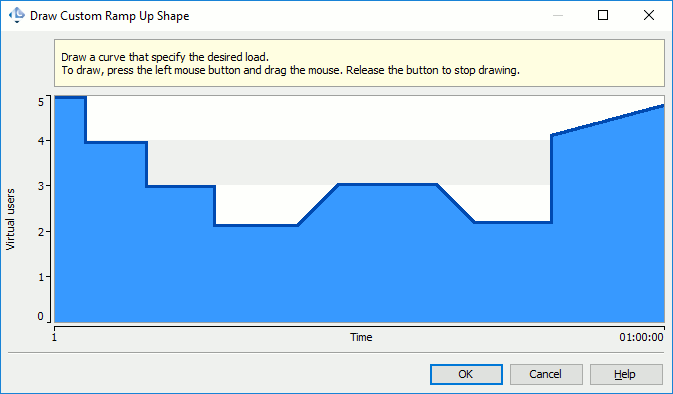Screen dimensions: 673x394
Task: Click the 5 tick on Virtual users axis
Action: [41, 102]
